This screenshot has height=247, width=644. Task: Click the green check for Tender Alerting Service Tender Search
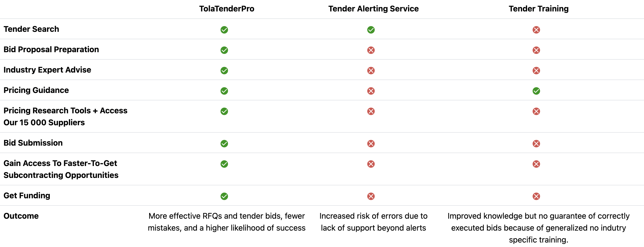(371, 30)
